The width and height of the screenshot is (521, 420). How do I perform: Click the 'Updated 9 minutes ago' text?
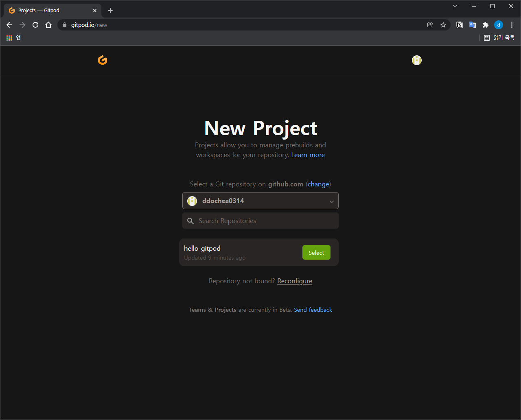tap(215, 258)
